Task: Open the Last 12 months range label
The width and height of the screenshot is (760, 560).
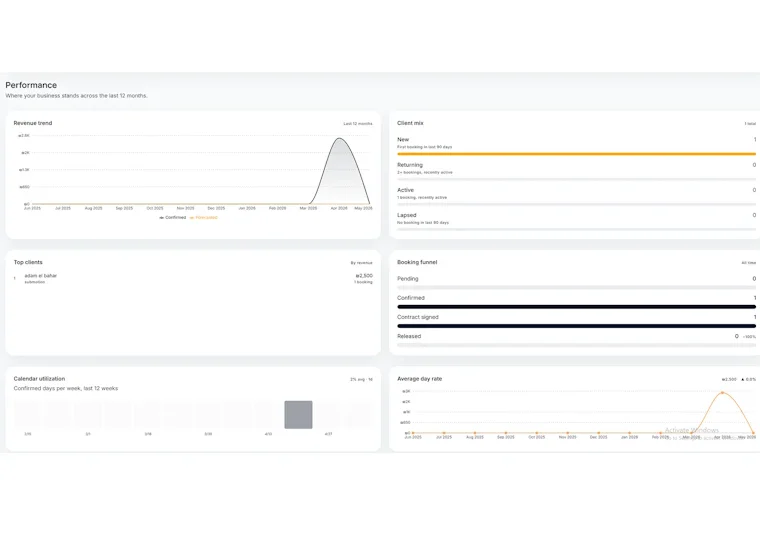Action: 358,124
